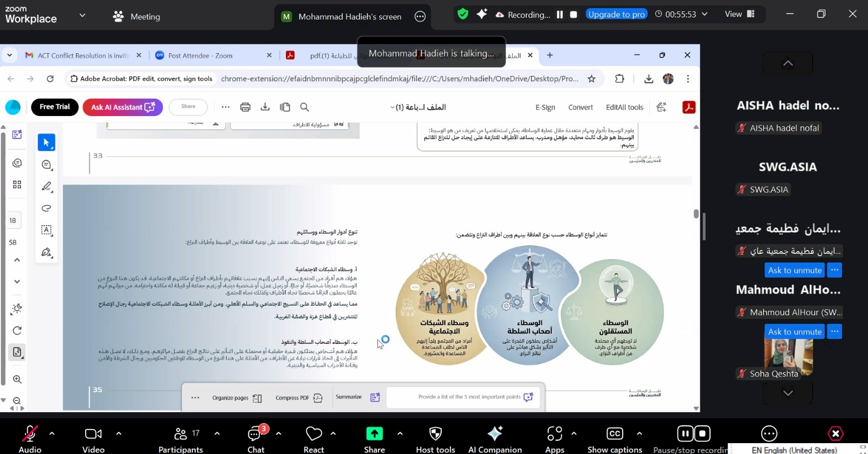Image resolution: width=868 pixels, height=454 pixels.
Task: Select the highlighter pen tool in sidebar
Action: (x=47, y=187)
